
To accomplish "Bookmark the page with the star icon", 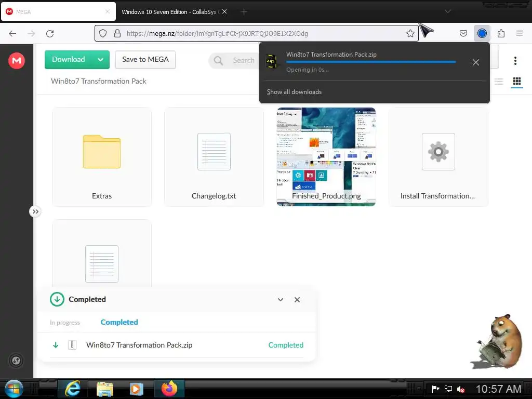I will [410, 33].
